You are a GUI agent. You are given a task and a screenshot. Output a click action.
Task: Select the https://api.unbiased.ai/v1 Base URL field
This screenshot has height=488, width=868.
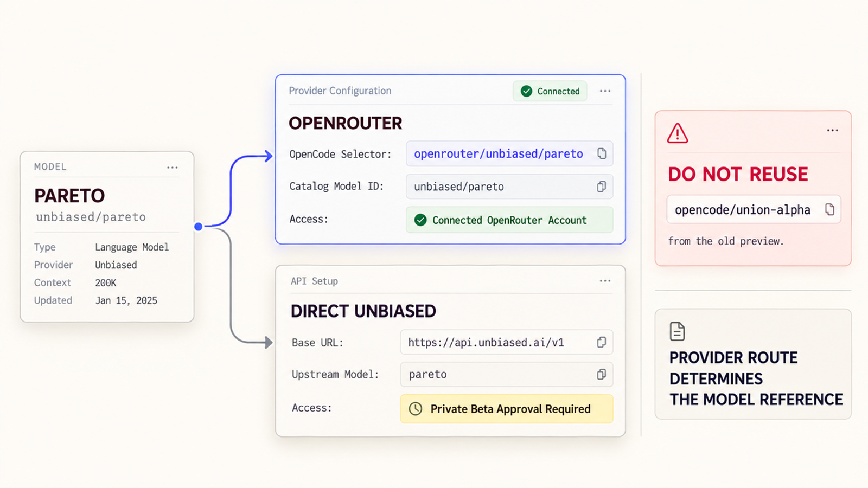coord(507,342)
